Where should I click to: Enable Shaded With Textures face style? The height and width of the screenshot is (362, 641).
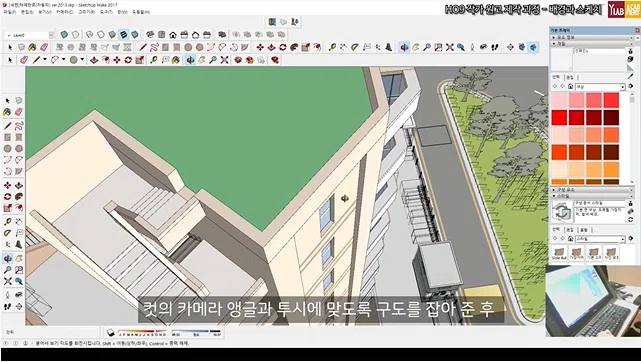point(123,35)
